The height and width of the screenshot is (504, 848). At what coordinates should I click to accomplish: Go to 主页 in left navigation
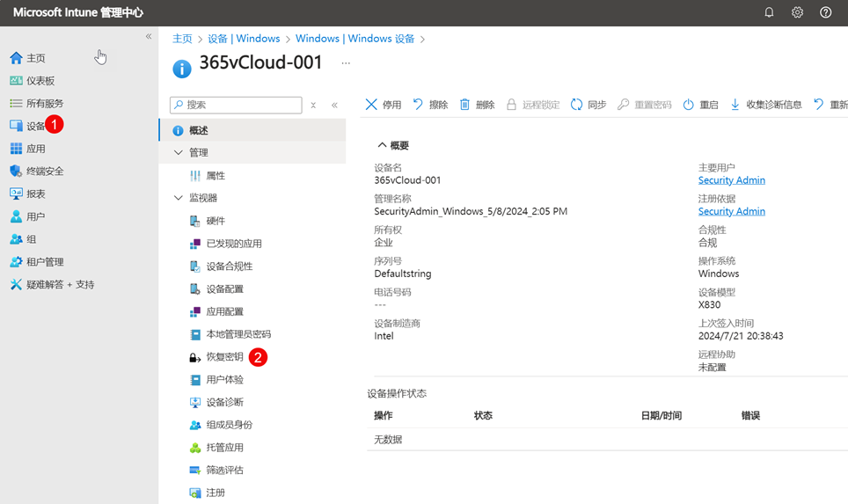(x=36, y=58)
